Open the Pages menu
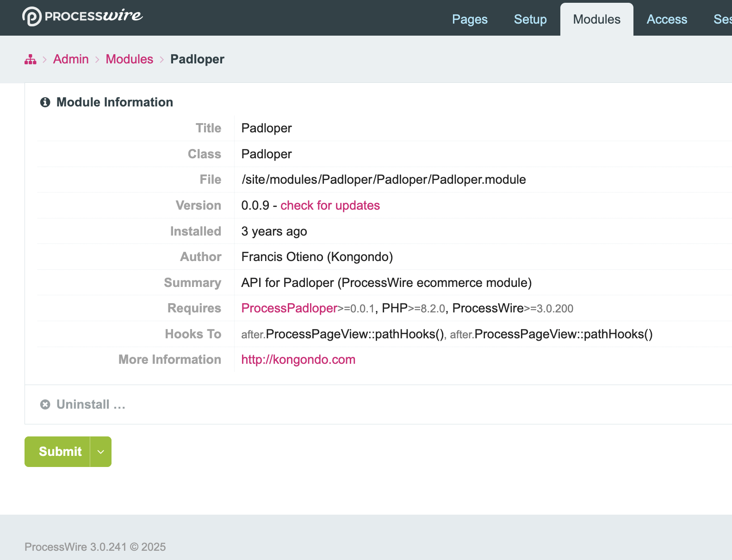Viewport: 732px width, 560px height. click(x=470, y=19)
